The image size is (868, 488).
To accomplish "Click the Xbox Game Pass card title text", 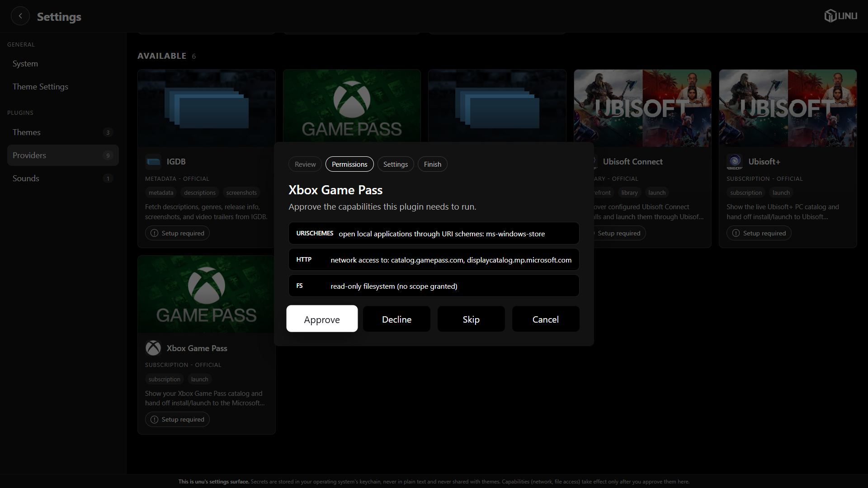I will point(197,348).
